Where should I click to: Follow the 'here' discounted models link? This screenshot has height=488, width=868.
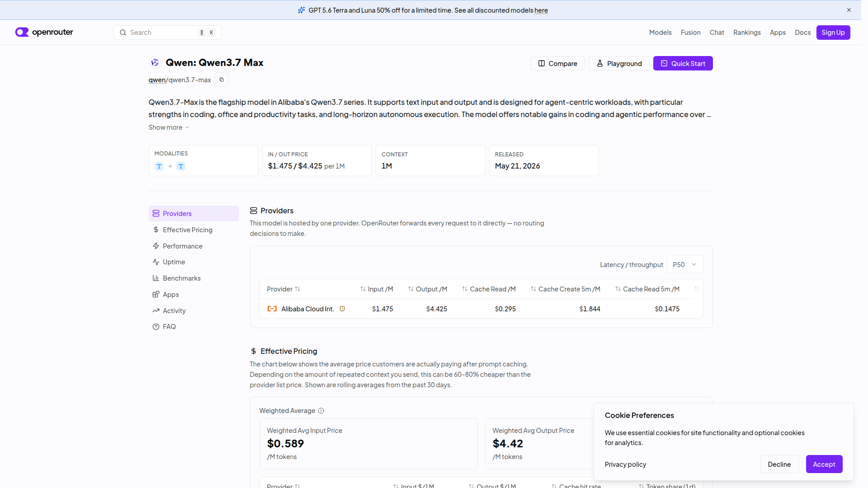click(x=541, y=10)
